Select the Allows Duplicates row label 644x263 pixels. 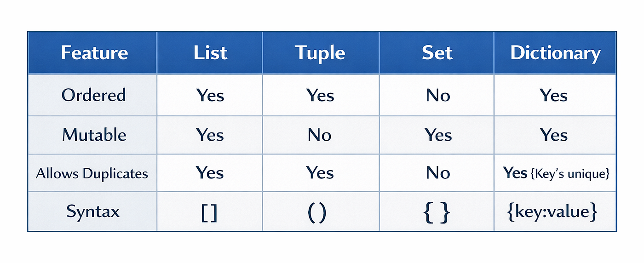[92, 173]
